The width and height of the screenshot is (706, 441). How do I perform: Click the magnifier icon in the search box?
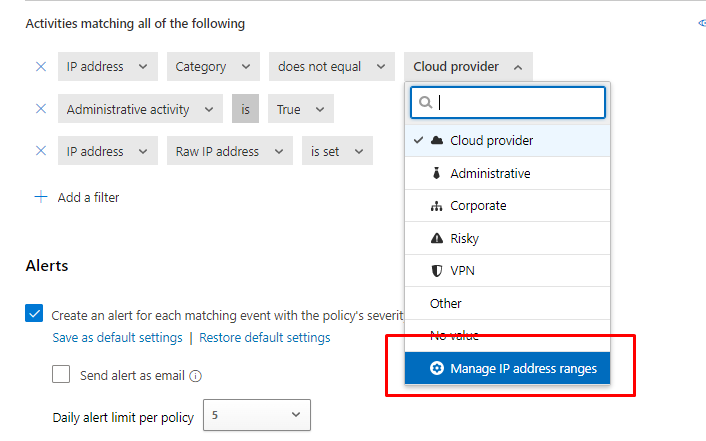(426, 102)
